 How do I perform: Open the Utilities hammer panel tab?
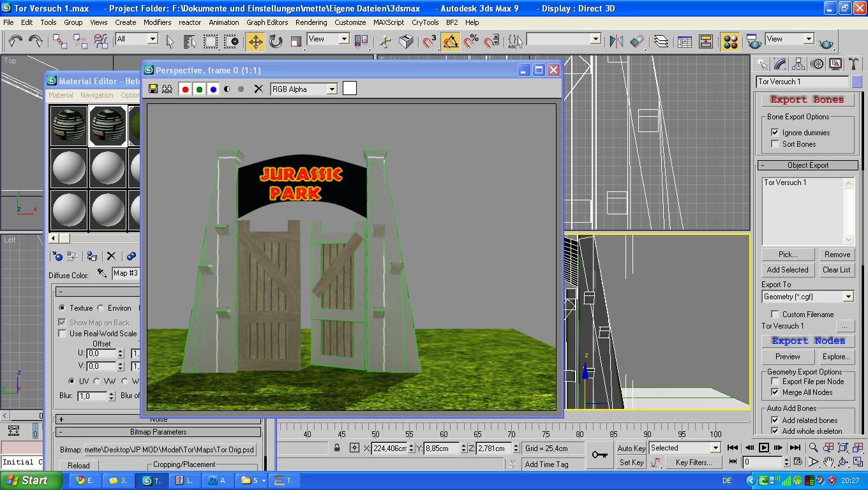pyautogui.click(x=854, y=64)
